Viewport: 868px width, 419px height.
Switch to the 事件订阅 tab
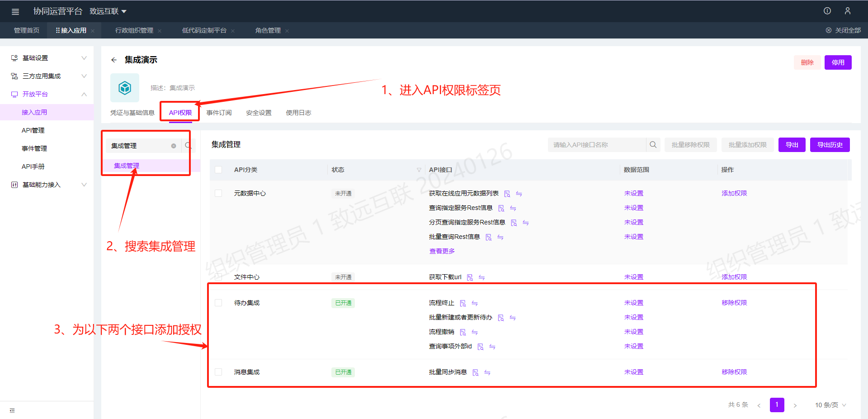[x=219, y=113]
